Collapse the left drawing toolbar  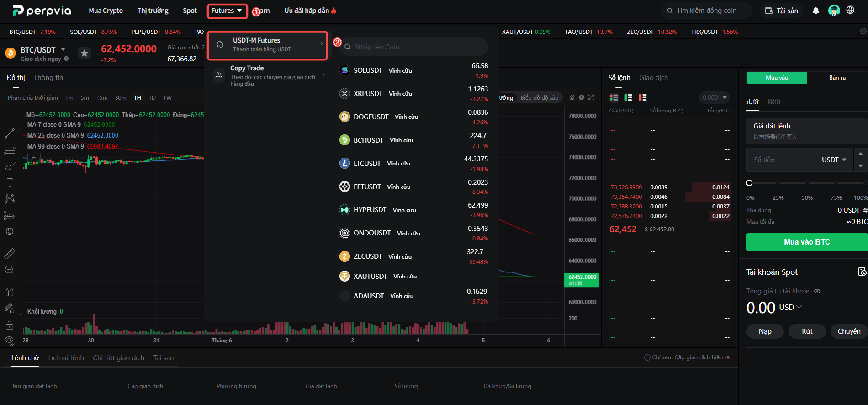21,314
